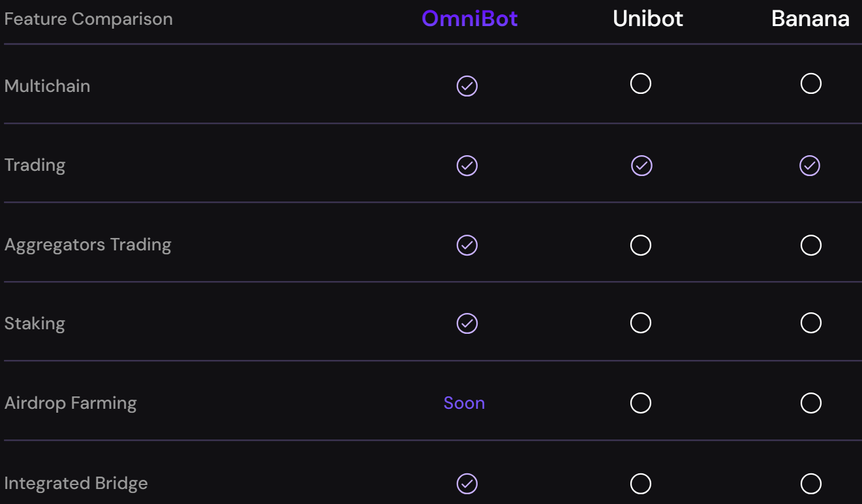Click OmniBot's Integrated Bridge checkmark
This screenshot has width=862, height=504.
(x=467, y=484)
